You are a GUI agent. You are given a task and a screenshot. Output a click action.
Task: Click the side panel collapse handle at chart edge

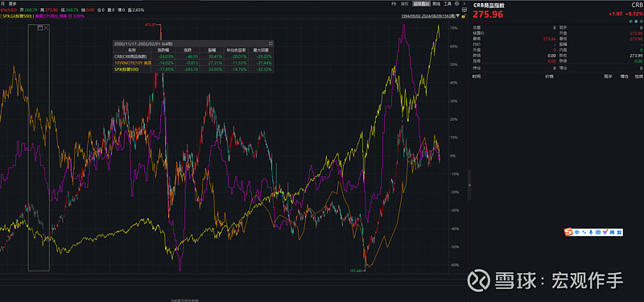pyautogui.click(x=470, y=185)
